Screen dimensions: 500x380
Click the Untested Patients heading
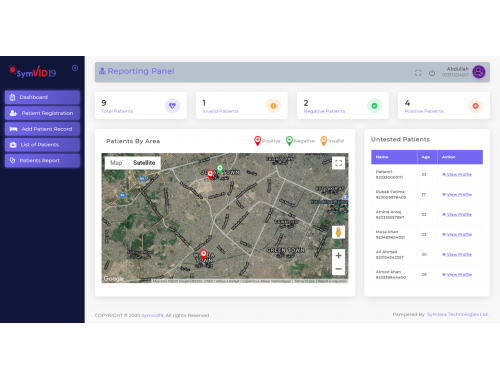pyautogui.click(x=400, y=139)
